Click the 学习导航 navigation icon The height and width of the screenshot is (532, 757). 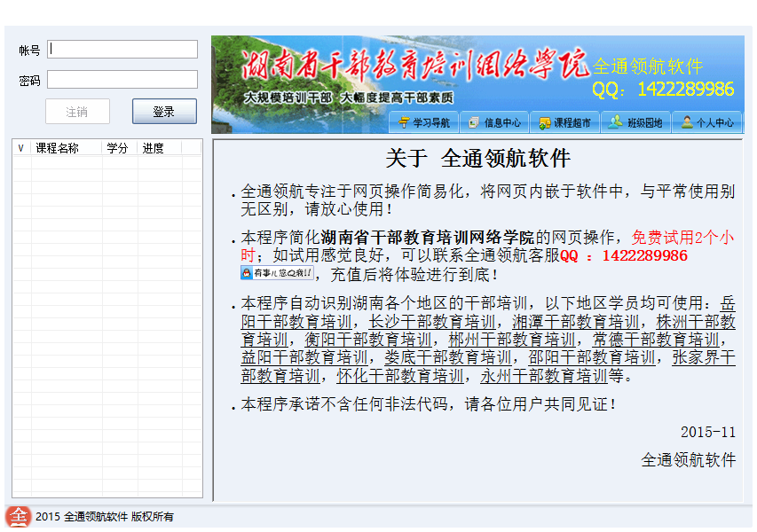pyautogui.click(x=405, y=122)
